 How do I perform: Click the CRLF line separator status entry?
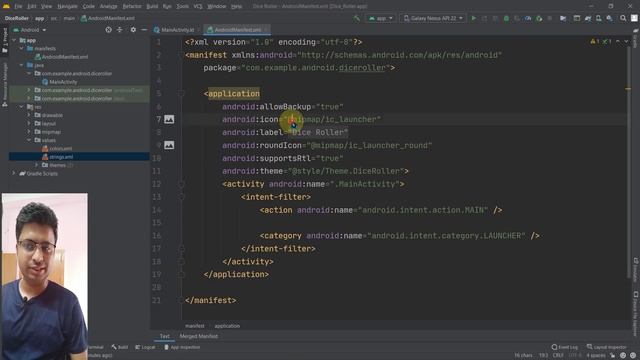tap(558, 355)
